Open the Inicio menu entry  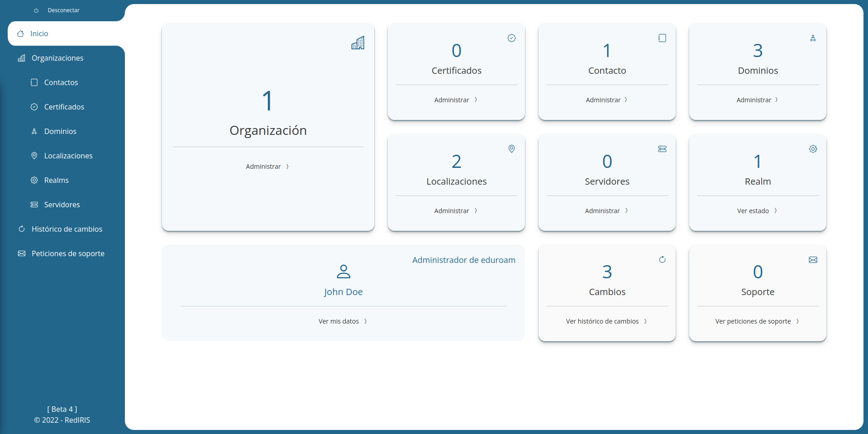click(39, 33)
